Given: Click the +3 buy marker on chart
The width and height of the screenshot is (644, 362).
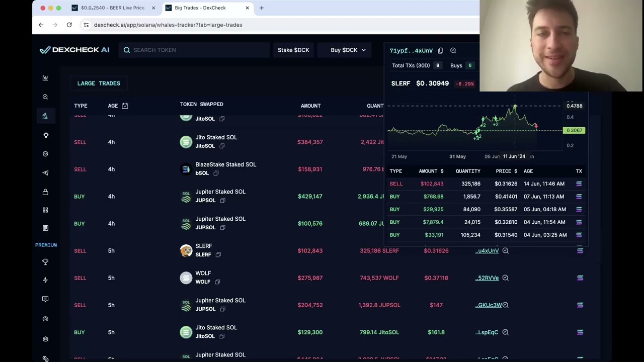Looking at the screenshot, I should (x=477, y=136).
